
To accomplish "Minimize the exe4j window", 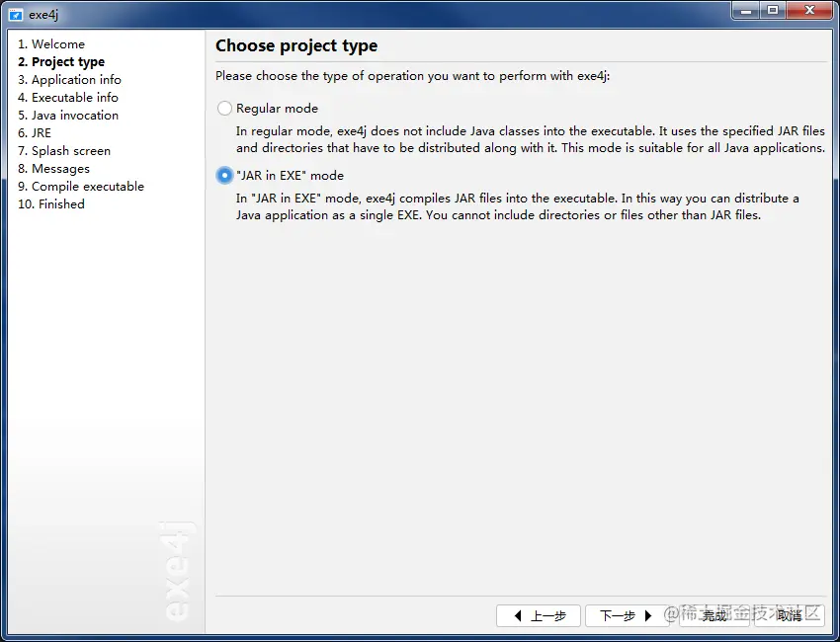I will [x=746, y=10].
